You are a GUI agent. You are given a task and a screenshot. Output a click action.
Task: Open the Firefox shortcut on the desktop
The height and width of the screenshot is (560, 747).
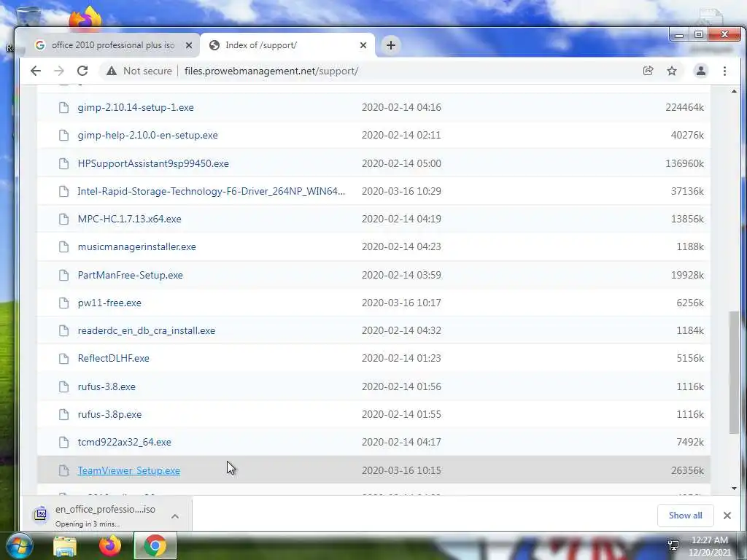point(86,17)
